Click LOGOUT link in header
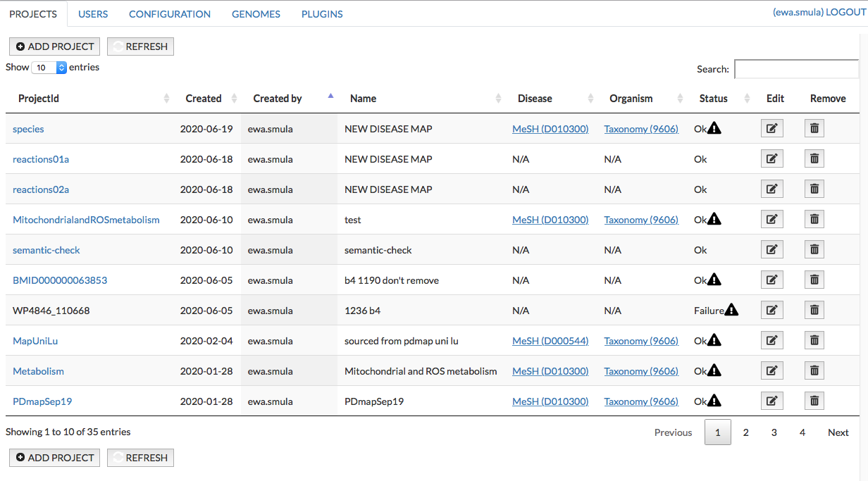This screenshot has height=481, width=868. (x=846, y=13)
